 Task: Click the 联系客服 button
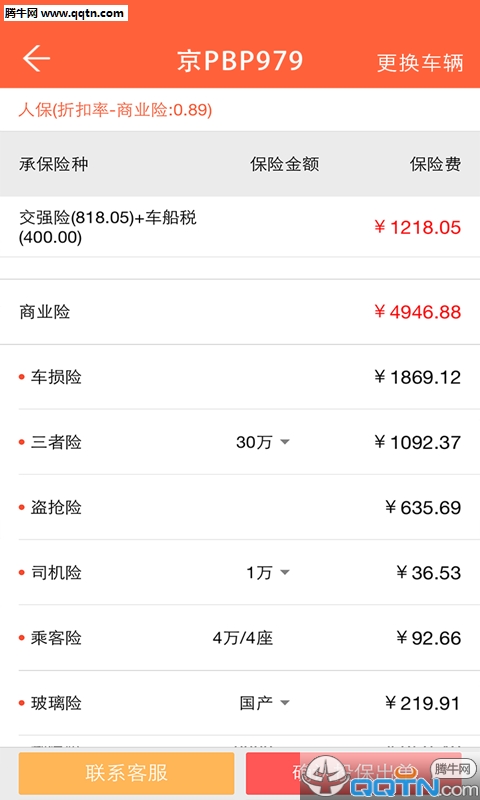click(127, 773)
